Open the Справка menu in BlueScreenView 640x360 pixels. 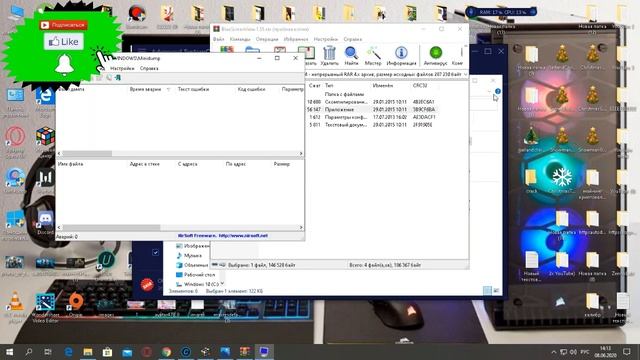[x=149, y=68]
